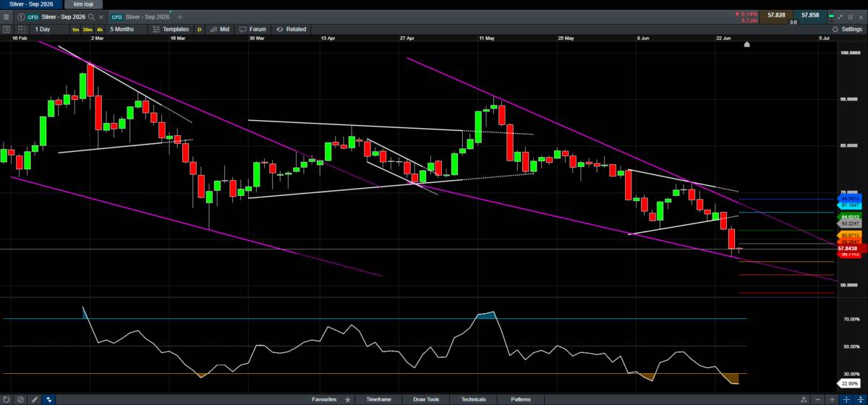Select the 30m quick timeframe
Screen dimensions: 868x405
88,30
